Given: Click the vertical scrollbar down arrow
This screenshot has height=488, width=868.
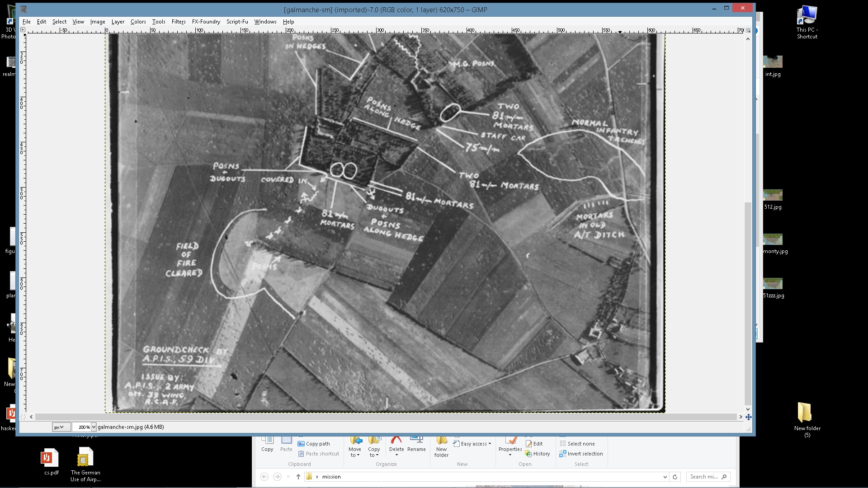Looking at the screenshot, I should tap(748, 409).
